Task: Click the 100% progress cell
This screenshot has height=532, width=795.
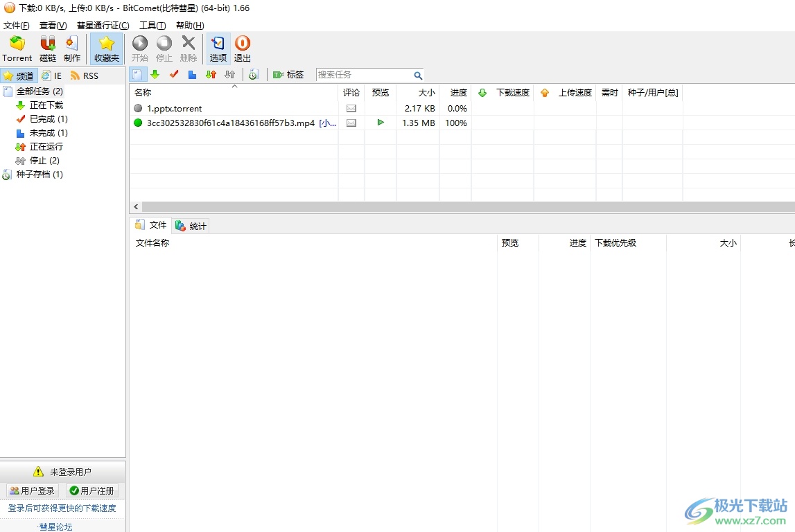Action: pos(456,123)
